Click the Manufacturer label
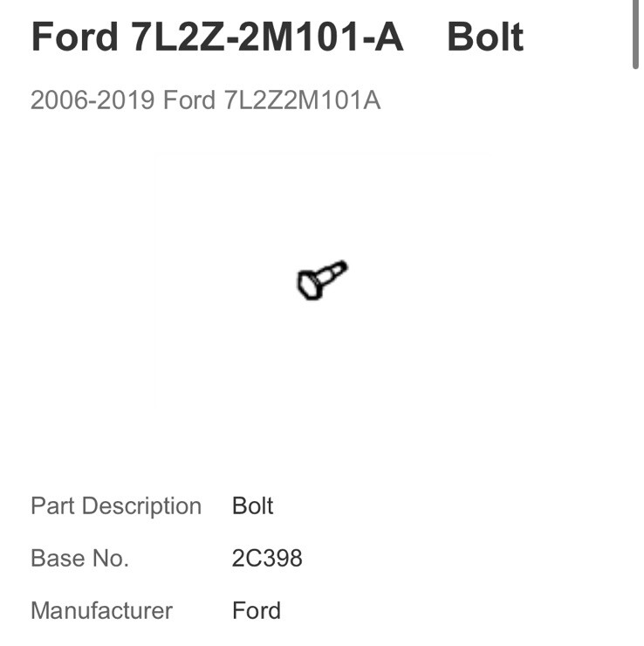Image resolution: width=644 pixels, height=646 pixels. click(x=101, y=611)
